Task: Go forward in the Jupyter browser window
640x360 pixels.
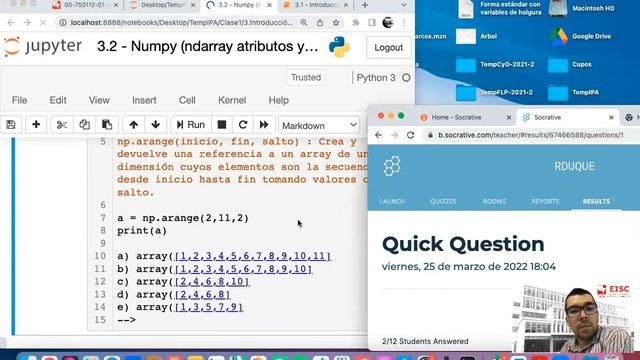Action: coord(27,22)
